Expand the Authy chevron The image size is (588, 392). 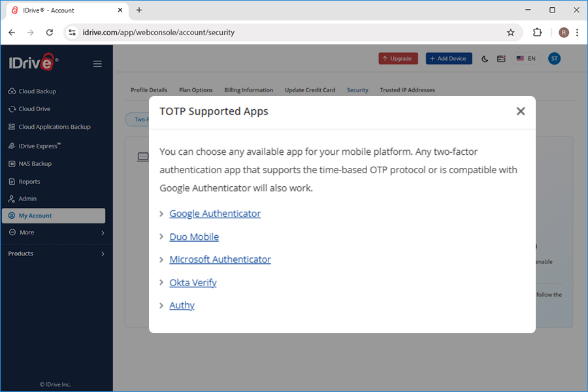coord(161,305)
